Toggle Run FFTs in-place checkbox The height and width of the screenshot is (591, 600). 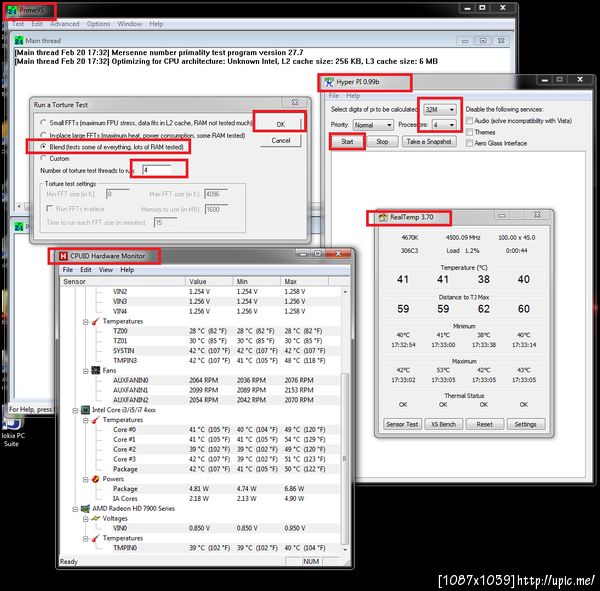tap(49, 208)
